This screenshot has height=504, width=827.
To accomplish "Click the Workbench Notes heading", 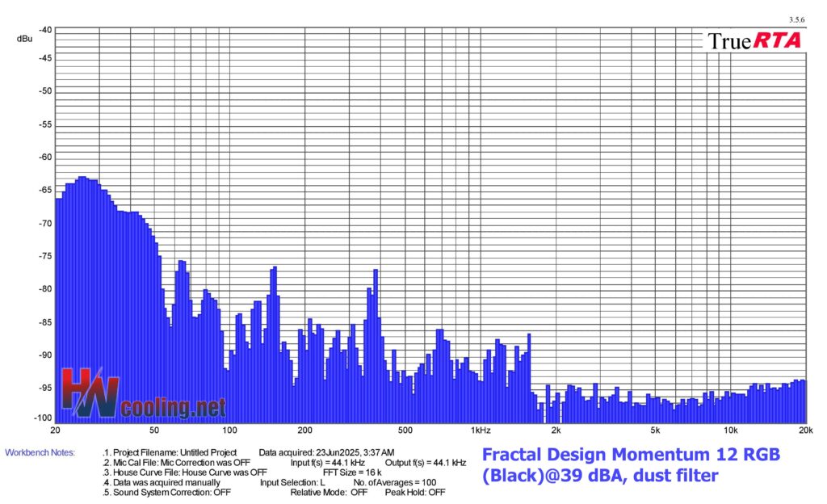I will tap(40, 452).
